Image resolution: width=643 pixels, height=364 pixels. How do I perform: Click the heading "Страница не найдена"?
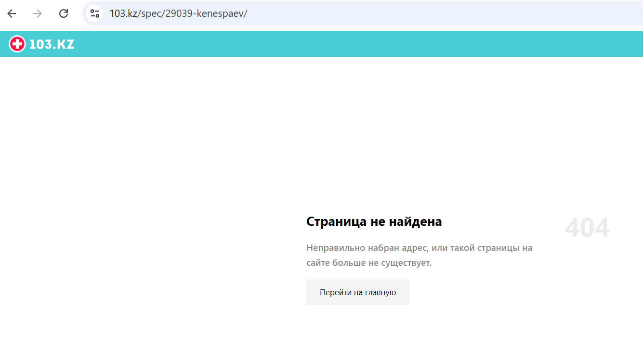[374, 221]
